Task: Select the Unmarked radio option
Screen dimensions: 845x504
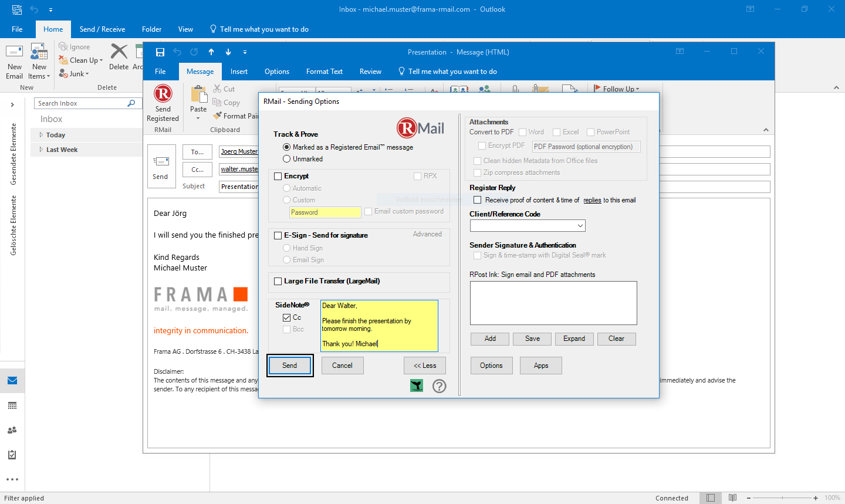Action: click(286, 159)
